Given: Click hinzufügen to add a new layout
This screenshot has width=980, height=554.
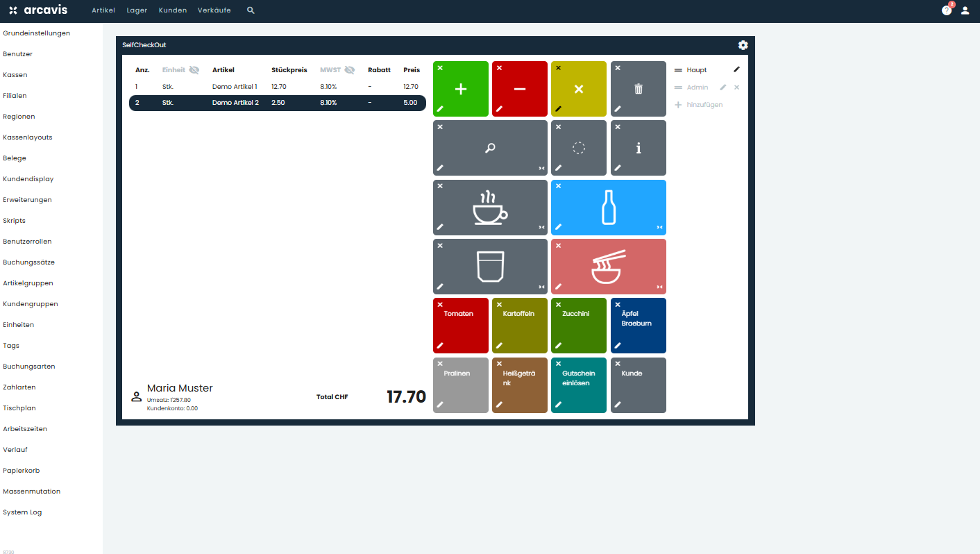Looking at the screenshot, I should [x=703, y=104].
